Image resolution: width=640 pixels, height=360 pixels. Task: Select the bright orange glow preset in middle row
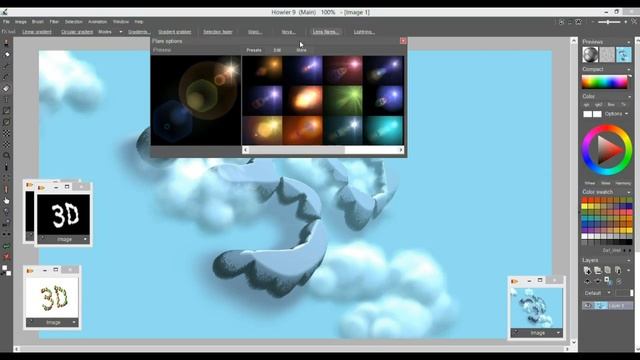coord(303,100)
